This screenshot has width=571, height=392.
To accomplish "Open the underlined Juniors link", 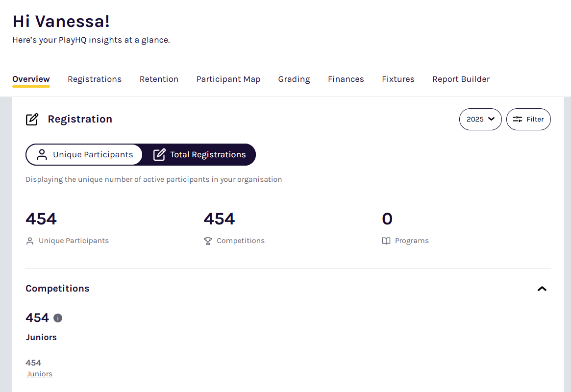I will click(x=39, y=374).
